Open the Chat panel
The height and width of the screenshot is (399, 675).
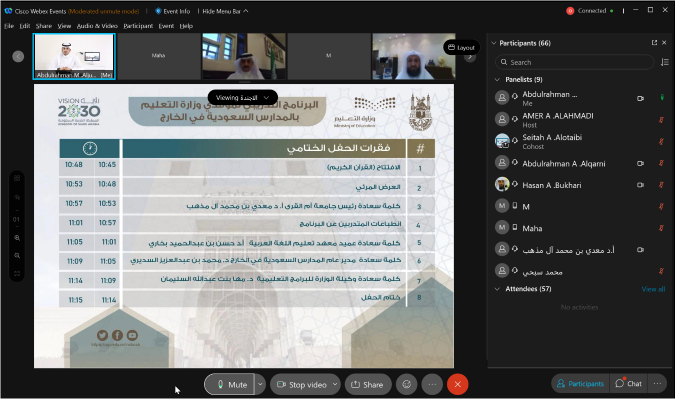pos(629,384)
